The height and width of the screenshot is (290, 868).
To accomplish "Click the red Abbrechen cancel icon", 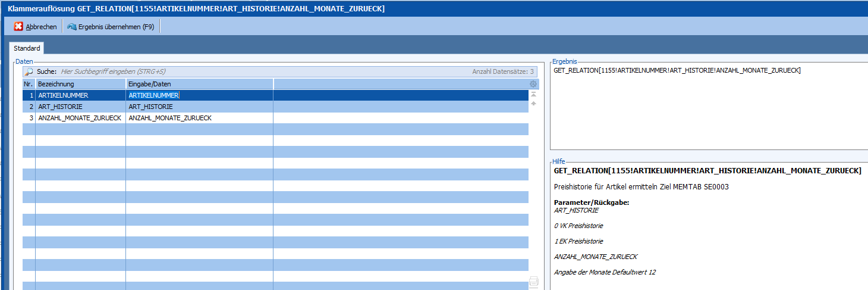I will pyautogui.click(x=18, y=27).
